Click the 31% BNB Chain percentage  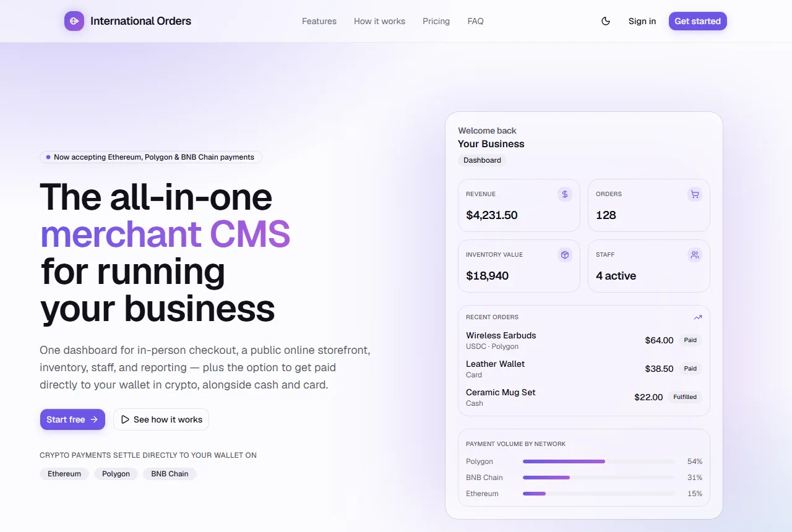pos(695,478)
